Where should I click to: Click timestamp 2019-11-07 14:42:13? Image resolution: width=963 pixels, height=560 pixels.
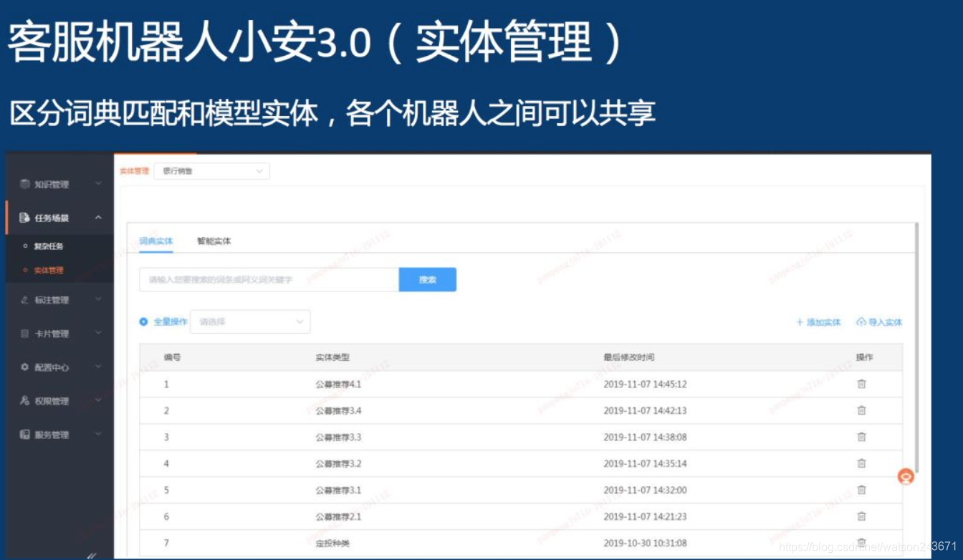(x=645, y=411)
